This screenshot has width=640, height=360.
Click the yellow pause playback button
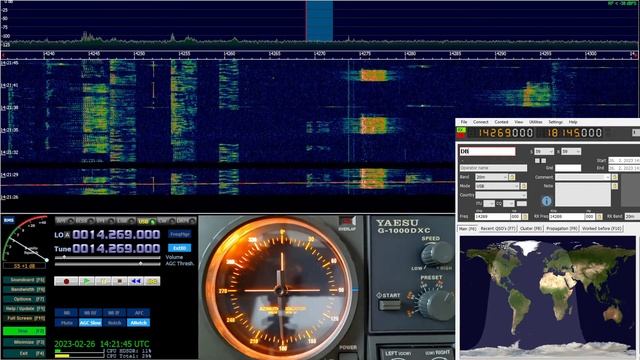(103, 281)
